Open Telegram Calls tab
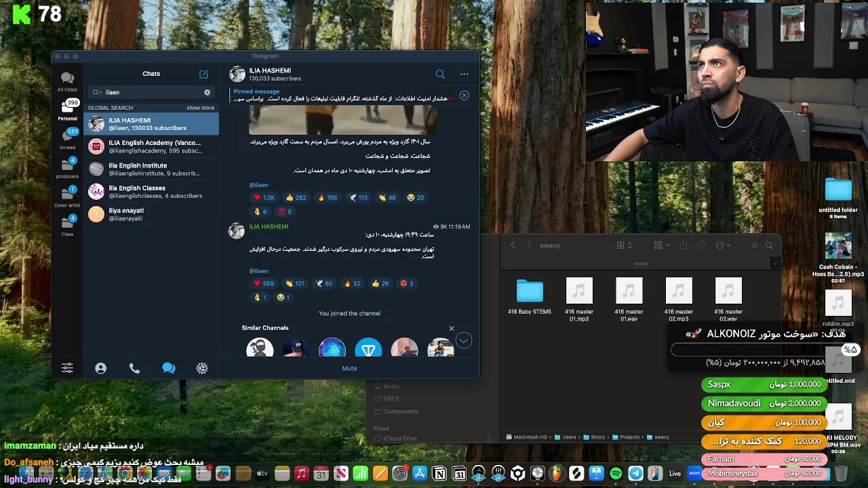Viewport: 868px width, 488px height. (134, 368)
